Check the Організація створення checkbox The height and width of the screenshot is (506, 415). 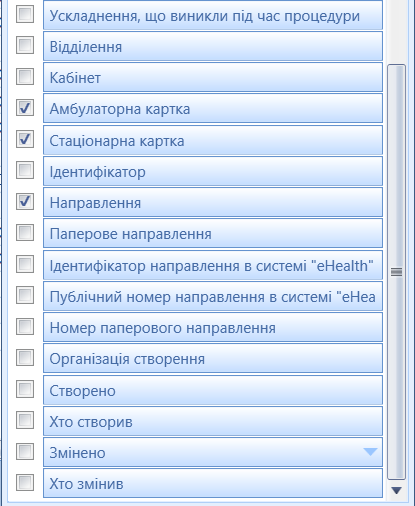tap(25, 358)
